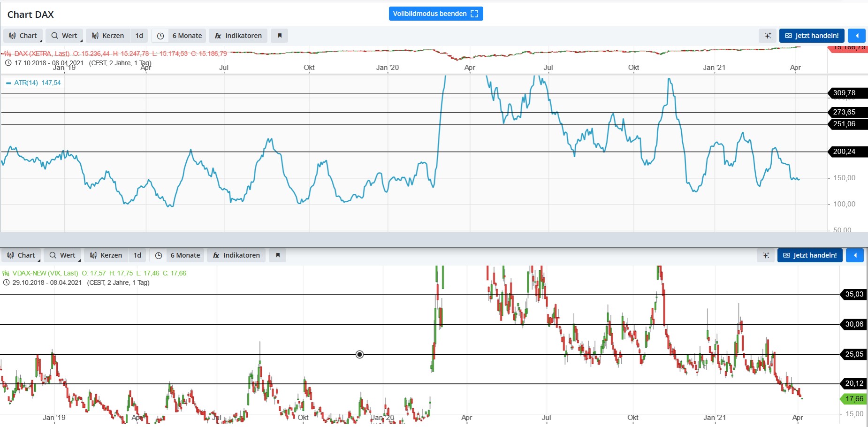Click sparkle icon in DAX chart toolbar
Viewport: 868px width, 427px height.
[768, 36]
